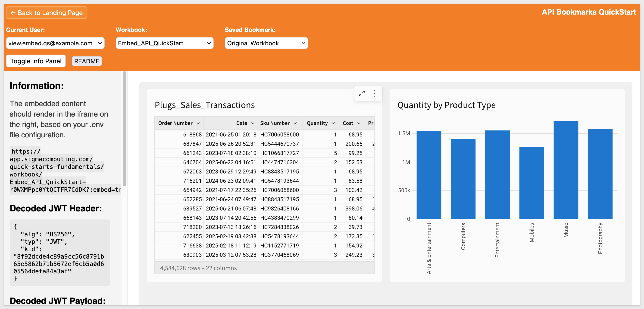Open the Workbook dropdown selector
The image size is (644, 309).
click(x=164, y=43)
